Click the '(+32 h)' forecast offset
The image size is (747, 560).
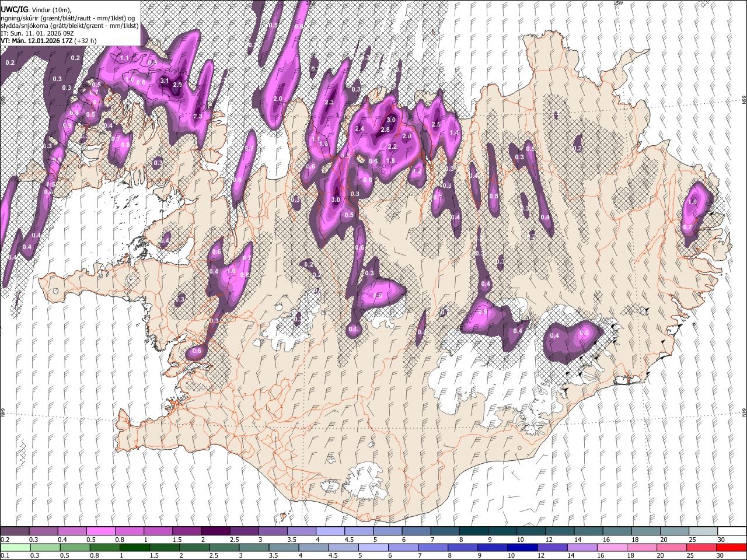(x=85, y=41)
